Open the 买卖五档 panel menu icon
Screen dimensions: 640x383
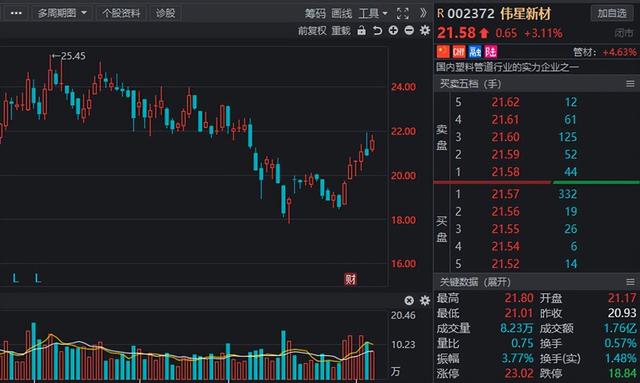click(630, 84)
